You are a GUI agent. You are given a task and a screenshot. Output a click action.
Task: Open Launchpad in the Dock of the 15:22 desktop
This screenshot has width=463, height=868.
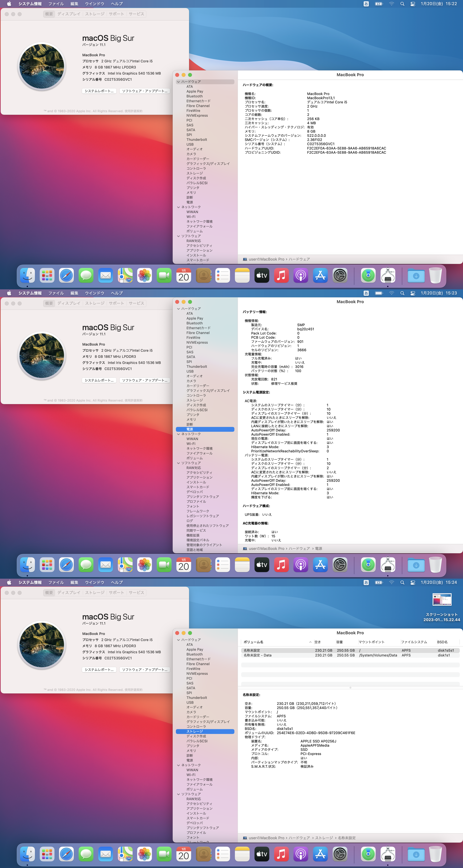pos(47,276)
